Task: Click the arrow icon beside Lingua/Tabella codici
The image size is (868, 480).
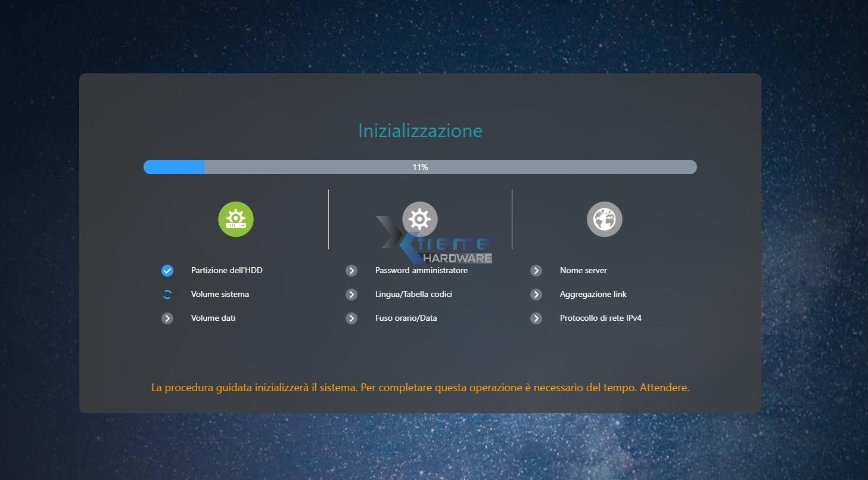Action: coord(351,295)
